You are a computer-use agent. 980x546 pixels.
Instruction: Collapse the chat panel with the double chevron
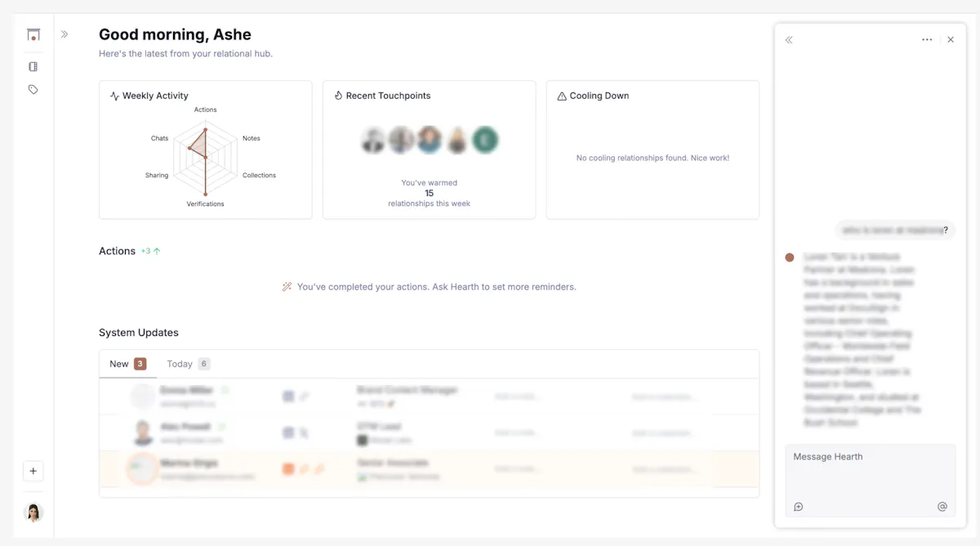(789, 39)
